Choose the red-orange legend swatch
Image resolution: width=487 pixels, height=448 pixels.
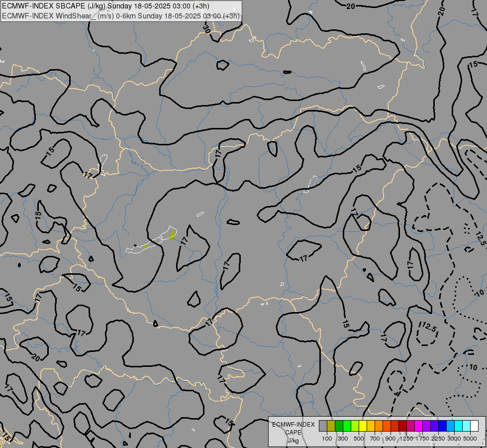(x=387, y=426)
